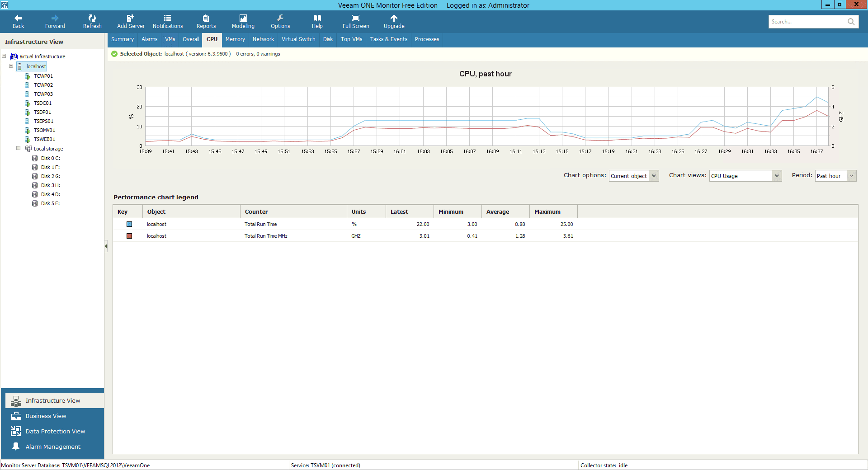Launch the Modelling tool
Screen dimensions: 868x470
click(x=243, y=21)
